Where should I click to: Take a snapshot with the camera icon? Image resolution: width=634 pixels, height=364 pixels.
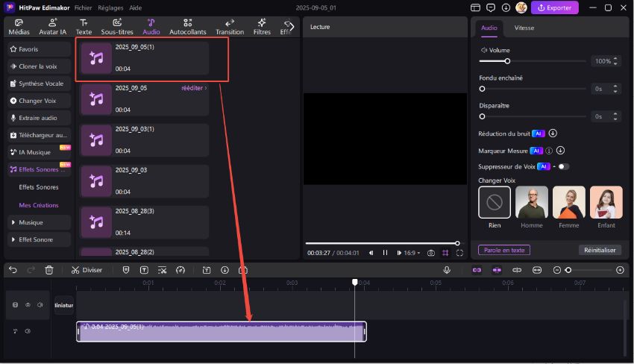click(431, 253)
